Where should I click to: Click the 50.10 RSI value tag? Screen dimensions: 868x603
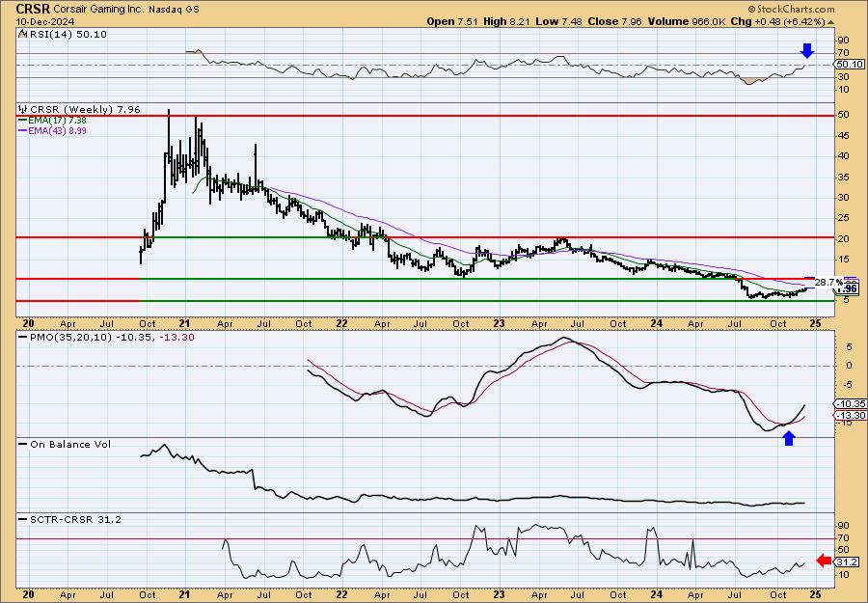[850, 65]
